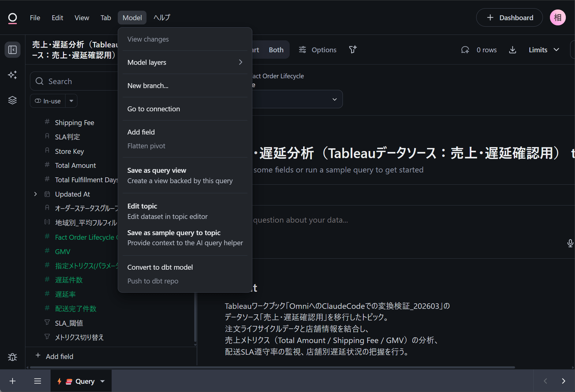Select the 配送完了件数 measure
575x392 pixels.
point(76,309)
